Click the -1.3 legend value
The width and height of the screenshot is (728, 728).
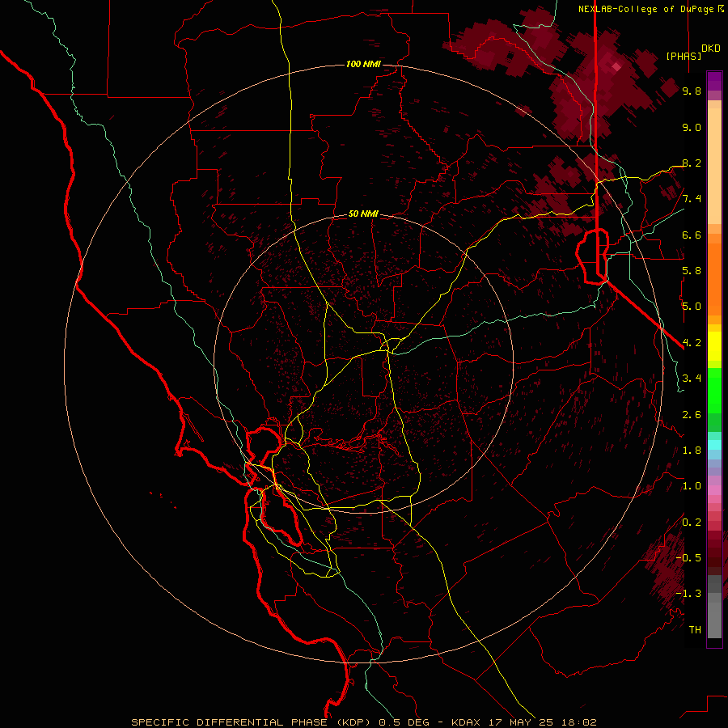(x=688, y=594)
